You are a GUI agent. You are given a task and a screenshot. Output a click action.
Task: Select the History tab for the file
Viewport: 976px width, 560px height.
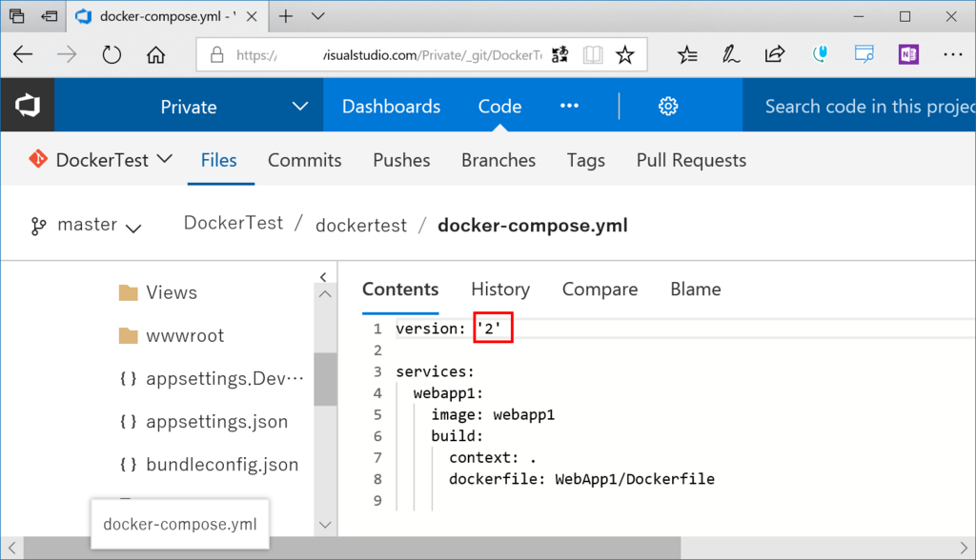point(500,290)
